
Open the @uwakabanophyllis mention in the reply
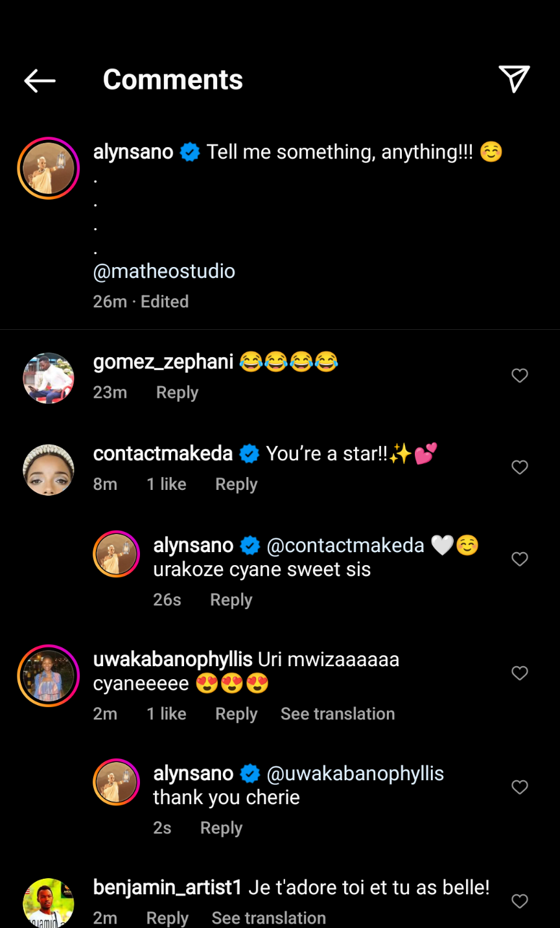[x=355, y=774]
